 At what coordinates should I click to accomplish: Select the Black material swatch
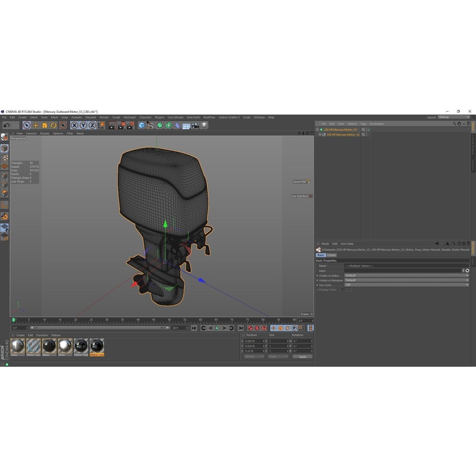[49, 347]
